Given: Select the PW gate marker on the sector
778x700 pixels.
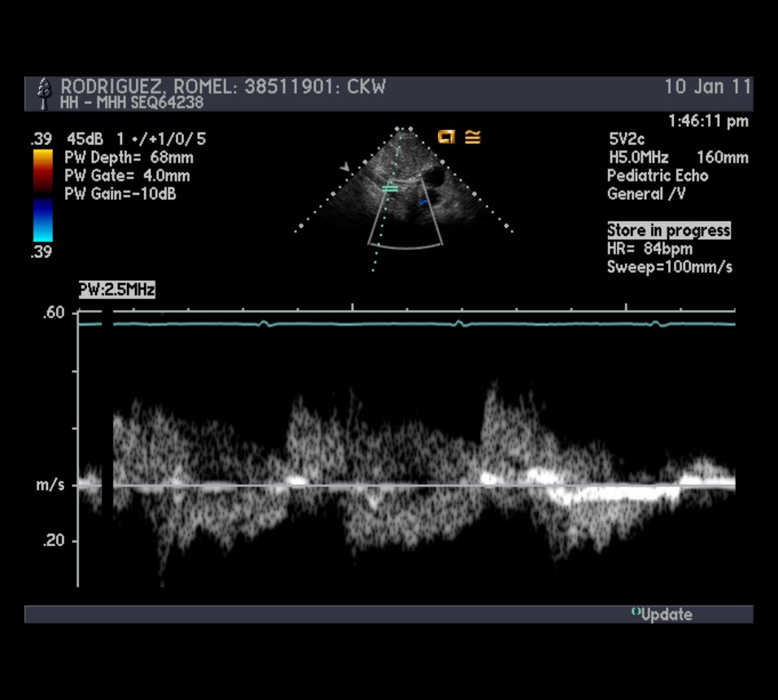Looking at the screenshot, I should tap(390, 188).
